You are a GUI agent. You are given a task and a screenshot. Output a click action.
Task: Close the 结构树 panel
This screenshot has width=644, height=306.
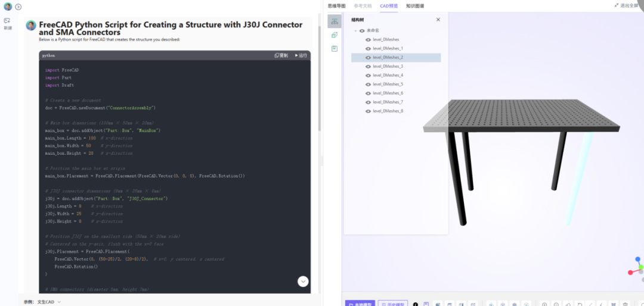point(438,20)
